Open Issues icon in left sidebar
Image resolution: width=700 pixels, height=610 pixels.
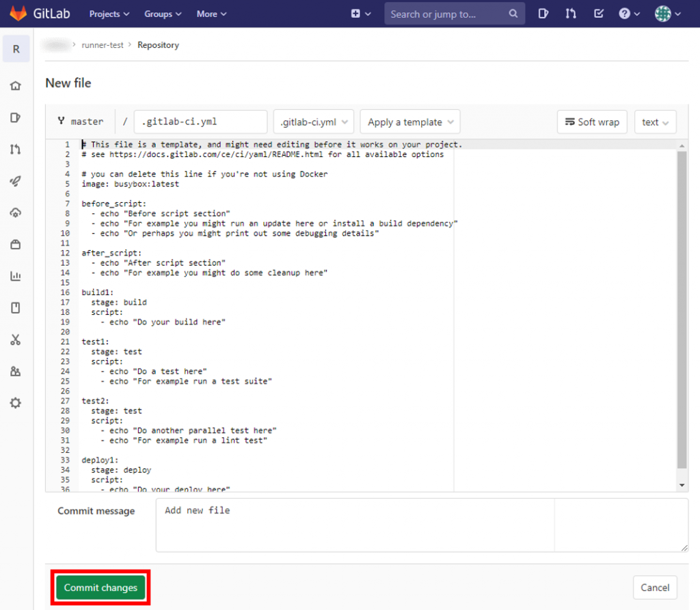(16, 117)
